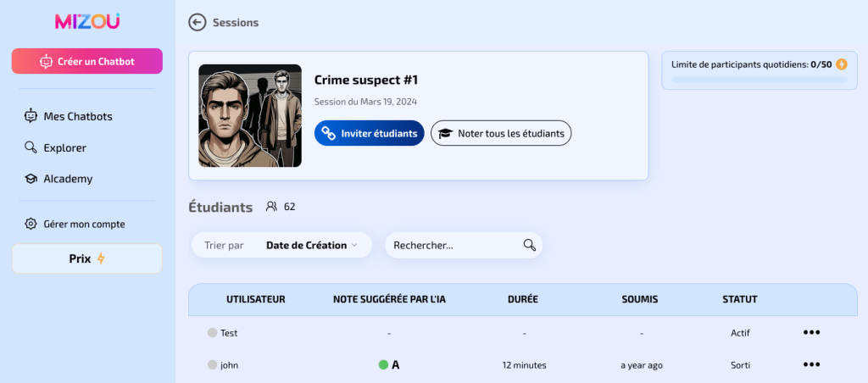Click the back arrow next to Sessions

pos(198,22)
